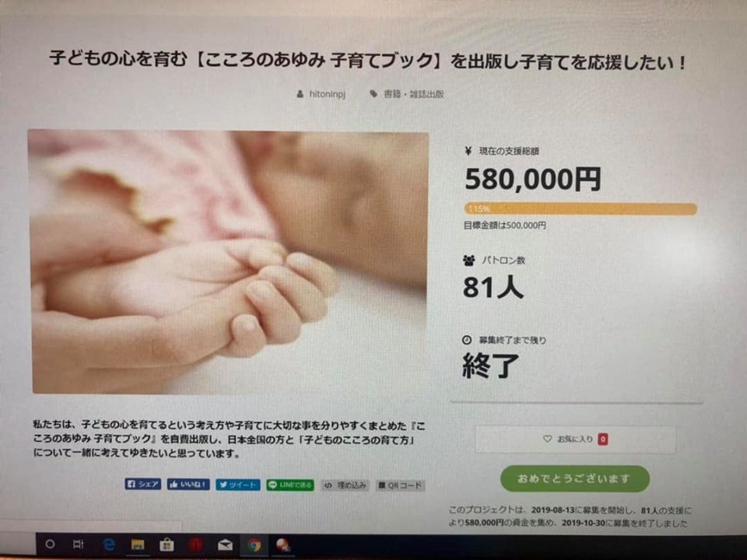This screenshot has height=560, width=747.
Task: Click the green おめでとうございます button
Action: 574,478
